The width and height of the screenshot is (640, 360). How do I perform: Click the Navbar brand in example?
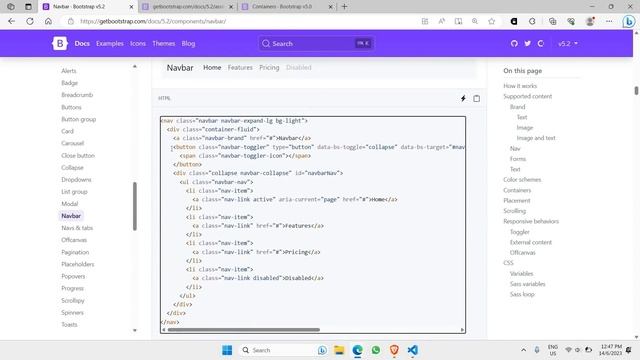[x=180, y=68]
